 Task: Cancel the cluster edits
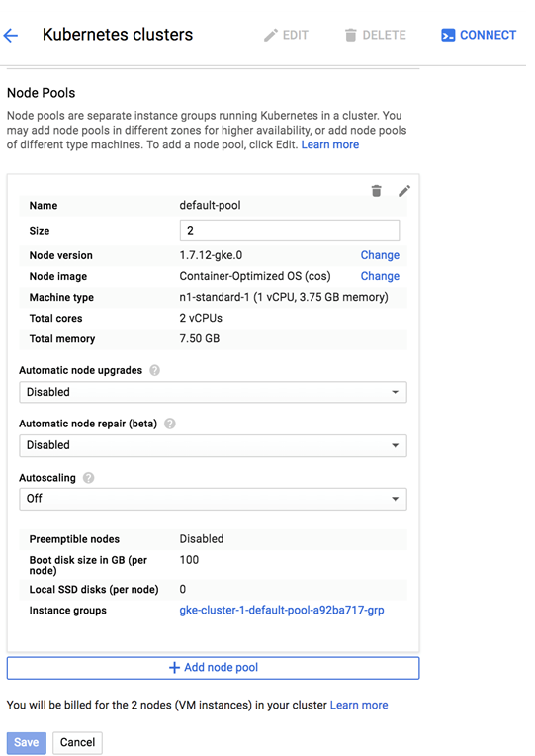point(77,742)
